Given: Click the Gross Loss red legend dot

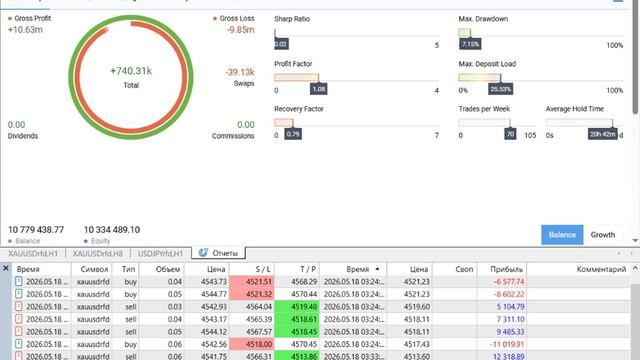Looking at the screenshot, I should (x=215, y=18).
